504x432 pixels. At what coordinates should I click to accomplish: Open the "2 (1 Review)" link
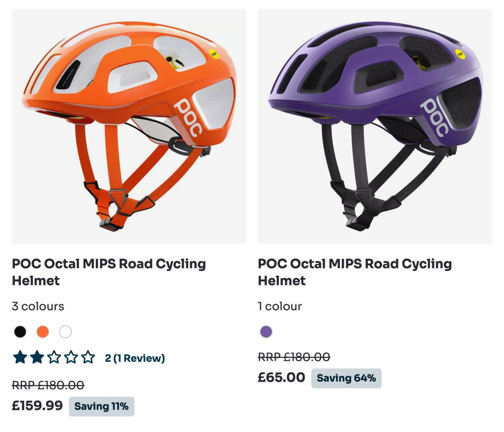(x=135, y=358)
